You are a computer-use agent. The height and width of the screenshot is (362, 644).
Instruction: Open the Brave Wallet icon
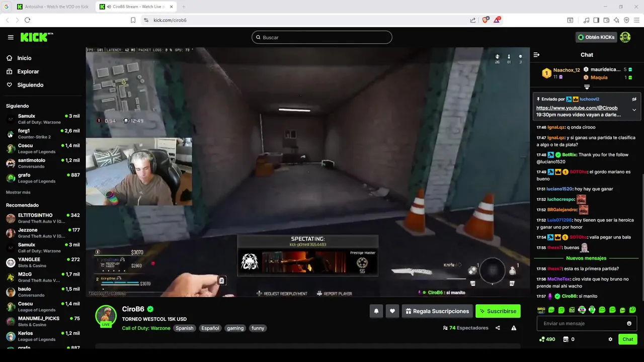pos(606,20)
